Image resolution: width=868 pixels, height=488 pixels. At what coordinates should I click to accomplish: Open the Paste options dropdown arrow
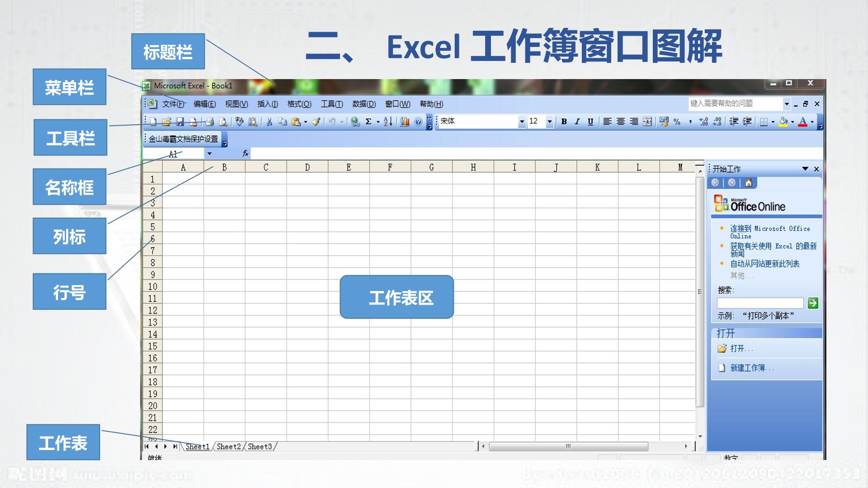pyautogui.click(x=306, y=122)
